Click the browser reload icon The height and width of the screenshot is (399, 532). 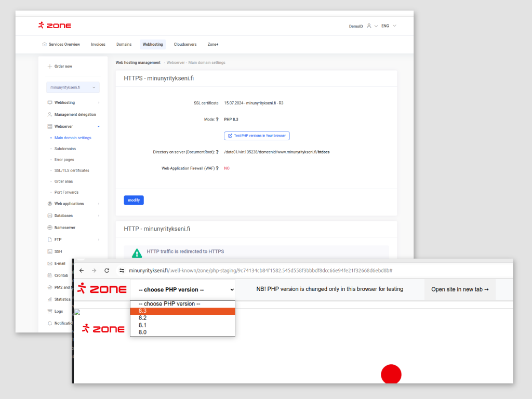(x=107, y=271)
